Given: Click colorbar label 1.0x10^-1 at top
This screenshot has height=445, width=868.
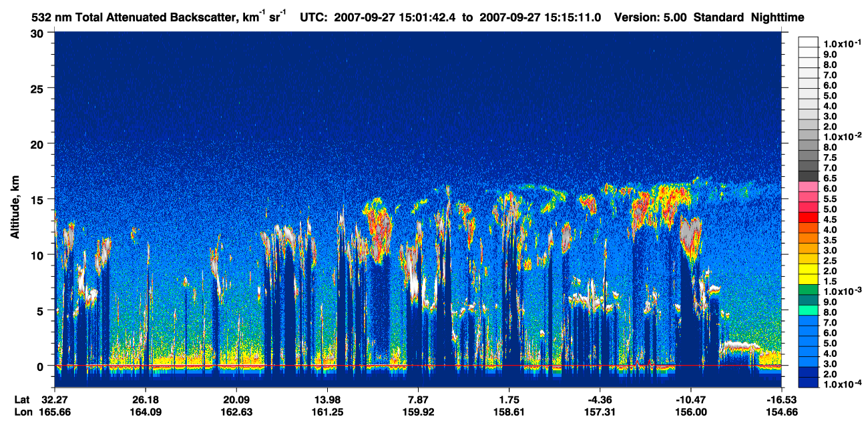Looking at the screenshot, I should (841, 43).
